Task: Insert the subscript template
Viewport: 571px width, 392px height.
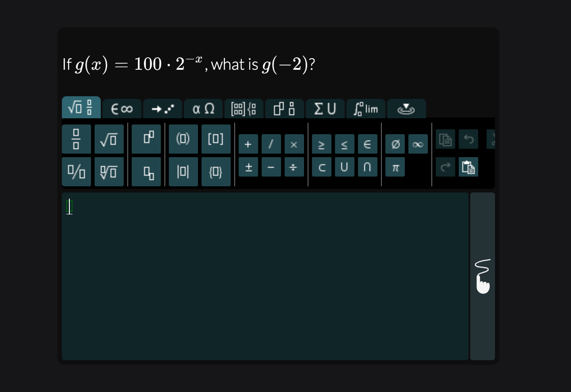Action: click(146, 172)
